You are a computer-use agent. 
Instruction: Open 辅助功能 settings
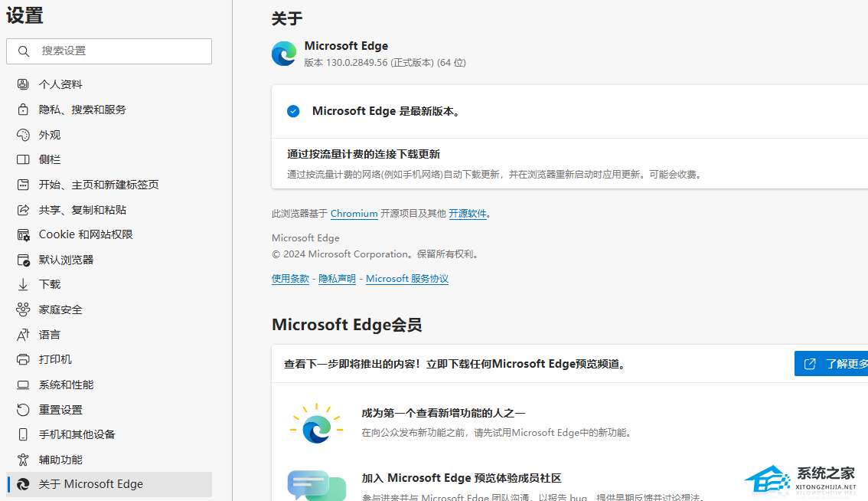109,460
